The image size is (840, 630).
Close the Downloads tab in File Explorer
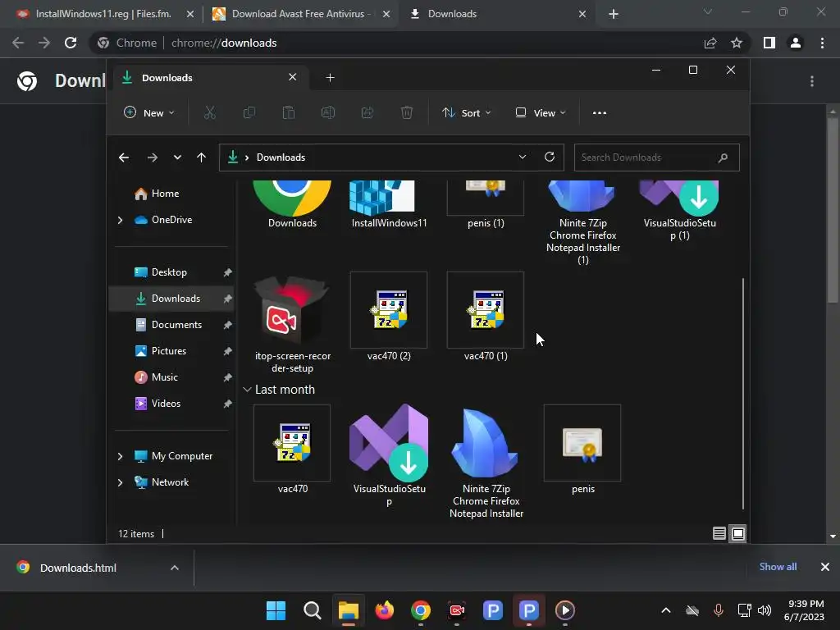point(293,77)
